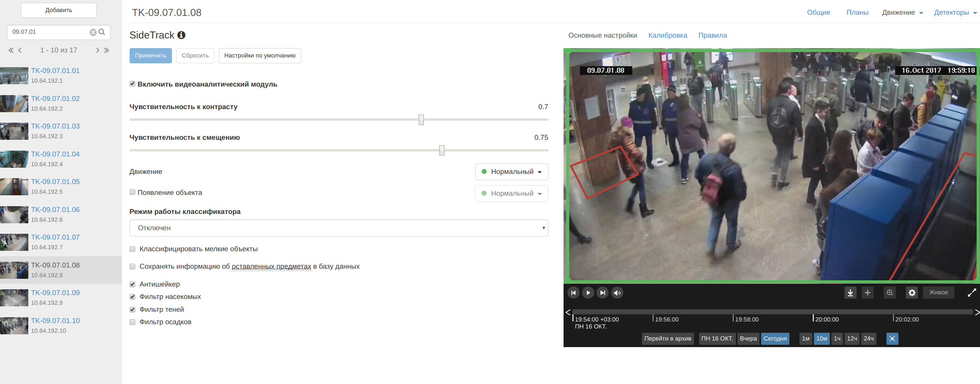Uncheck Антишейкер option
The image size is (980, 384).
(x=132, y=284)
